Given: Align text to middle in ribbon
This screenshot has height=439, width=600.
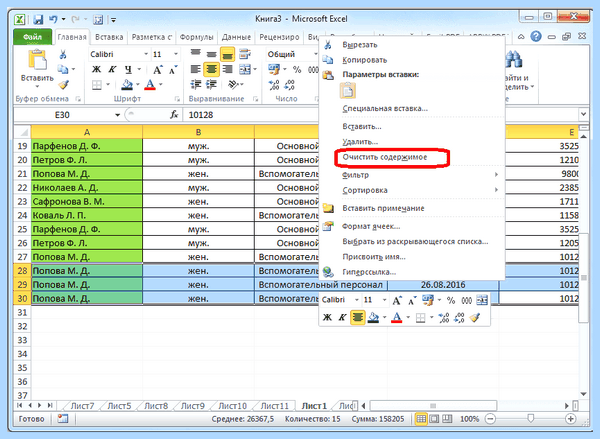Looking at the screenshot, I should pos(211,54).
